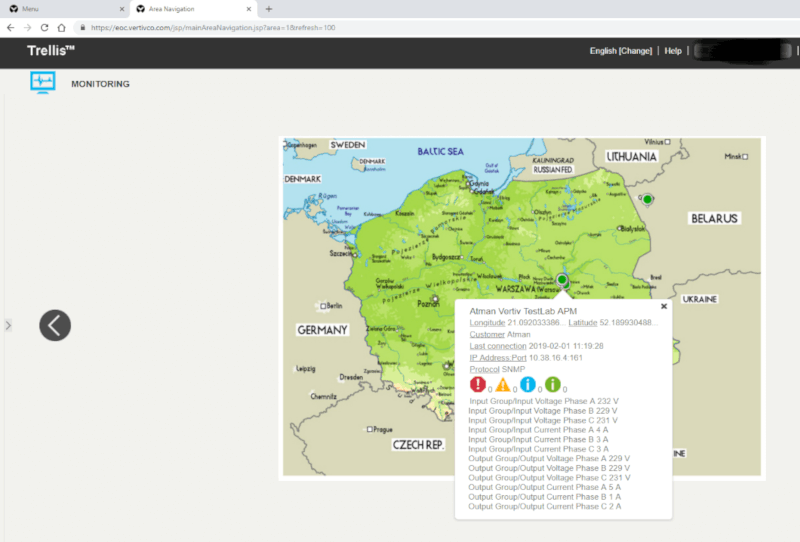Select the green site marker near Lithuania border

click(x=647, y=200)
